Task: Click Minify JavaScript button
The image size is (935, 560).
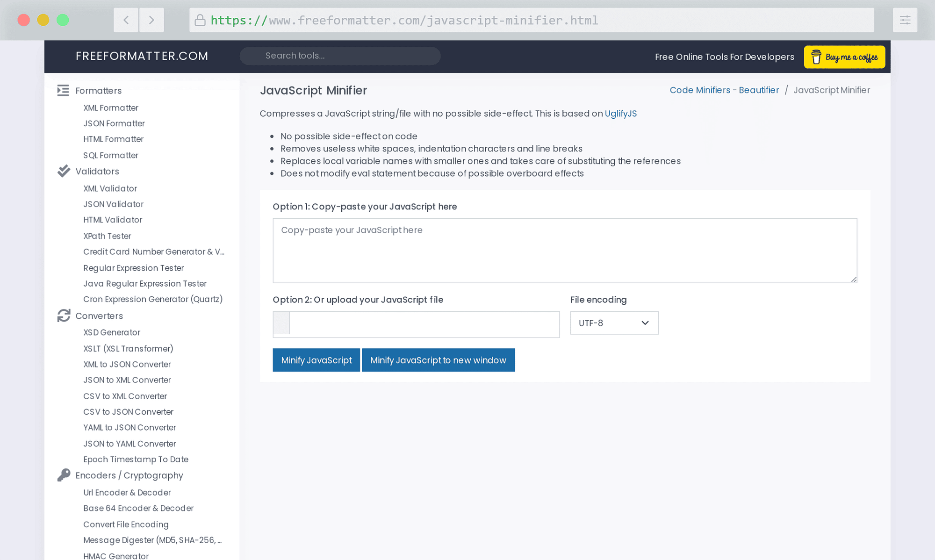Action: point(316,360)
